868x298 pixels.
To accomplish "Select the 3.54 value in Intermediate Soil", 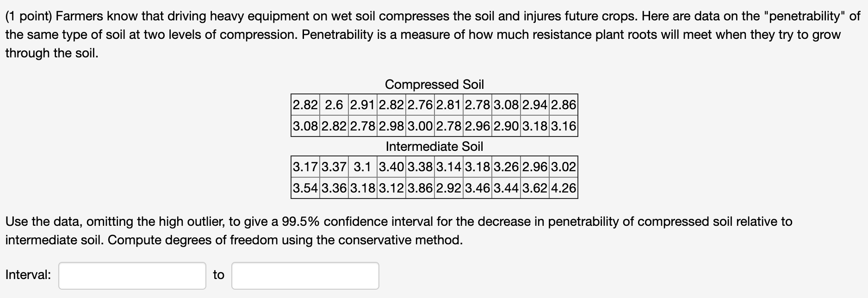I will pos(305,188).
